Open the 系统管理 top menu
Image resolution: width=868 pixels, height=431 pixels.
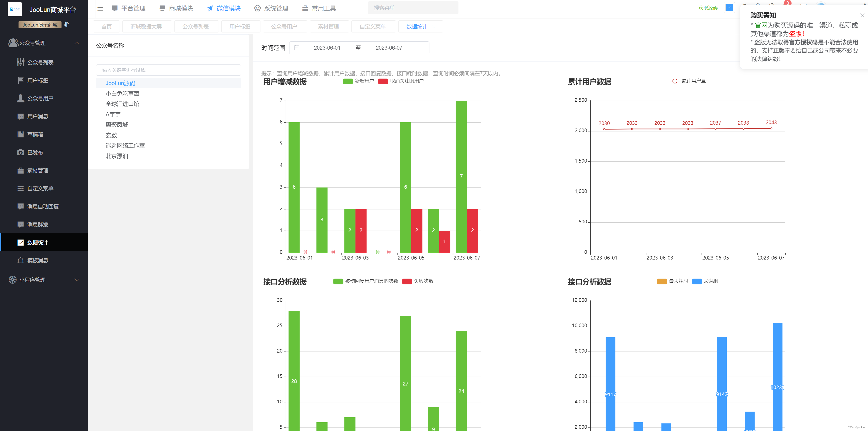271,8
